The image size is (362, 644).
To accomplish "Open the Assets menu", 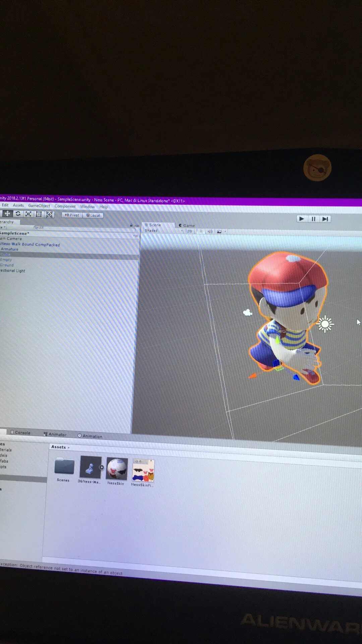I will pyautogui.click(x=18, y=205).
